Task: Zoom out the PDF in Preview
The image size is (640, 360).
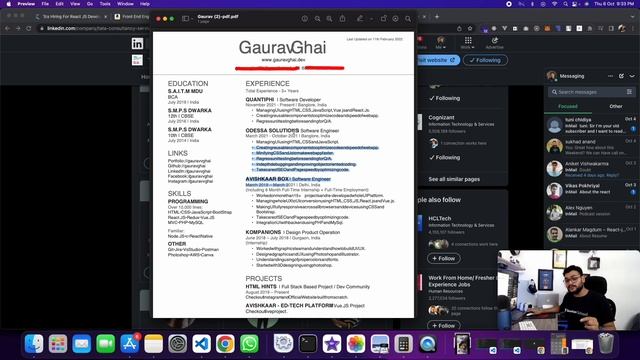Action: (x=317, y=19)
